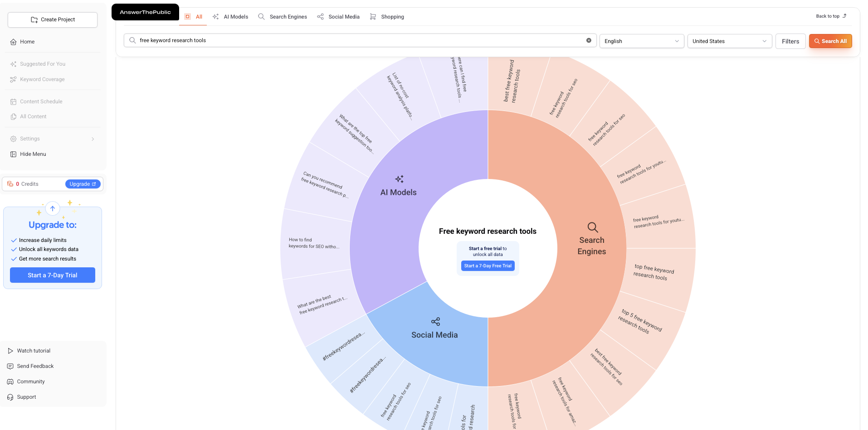Open the English language dropdown
This screenshot has height=430, width=868.
click(642, 41)
